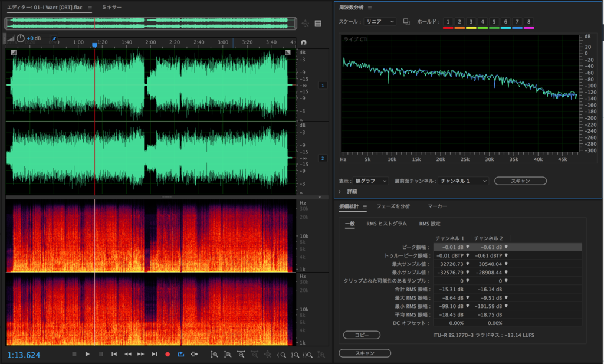This screenshot has height=364, width=604.
Task: Click the last zoom icon in transport row
Action: (321, 355)
